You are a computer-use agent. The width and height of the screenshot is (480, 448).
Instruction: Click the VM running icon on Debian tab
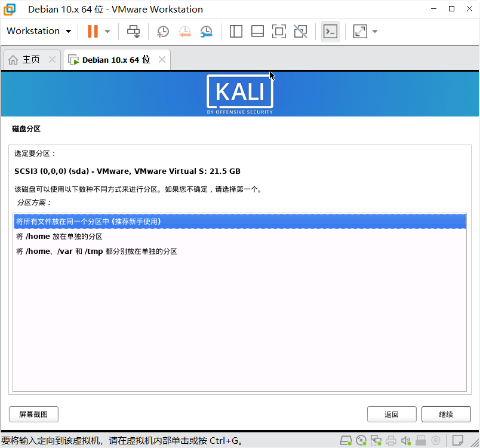pos(73,60)
